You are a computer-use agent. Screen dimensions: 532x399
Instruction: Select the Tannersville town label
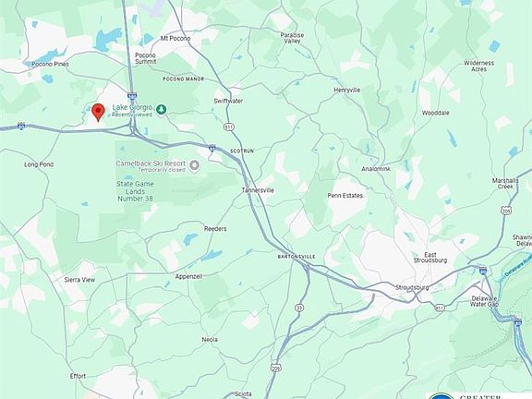point(258,190)
